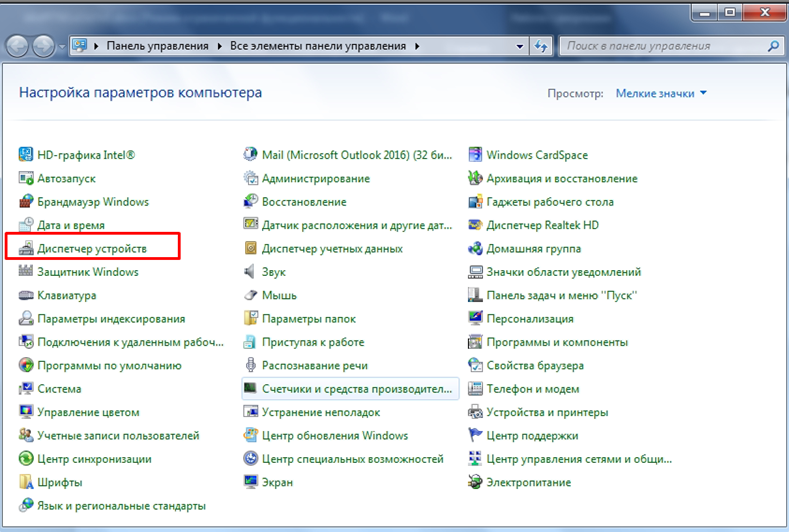Open the Мелкие значки view dropdown
The width and height of the screenshot is (789, 532).
point(661,93)
